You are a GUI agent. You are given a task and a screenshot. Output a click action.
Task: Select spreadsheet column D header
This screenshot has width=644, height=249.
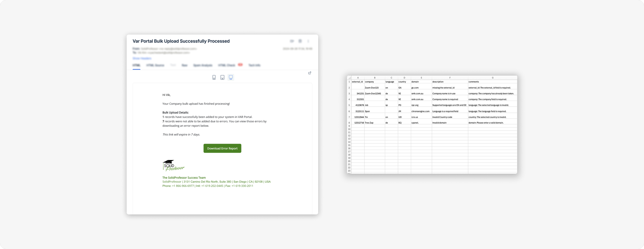[x=404, y=78]
